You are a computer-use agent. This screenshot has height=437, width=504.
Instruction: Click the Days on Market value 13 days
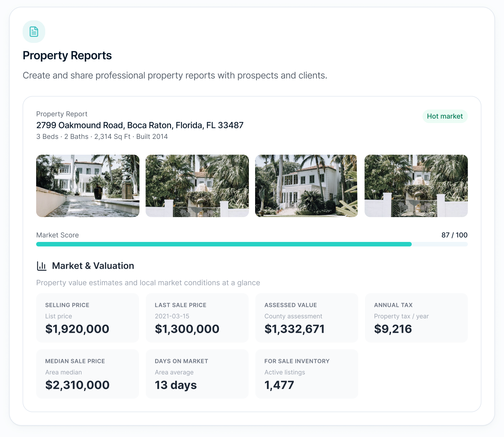[176, 385]
